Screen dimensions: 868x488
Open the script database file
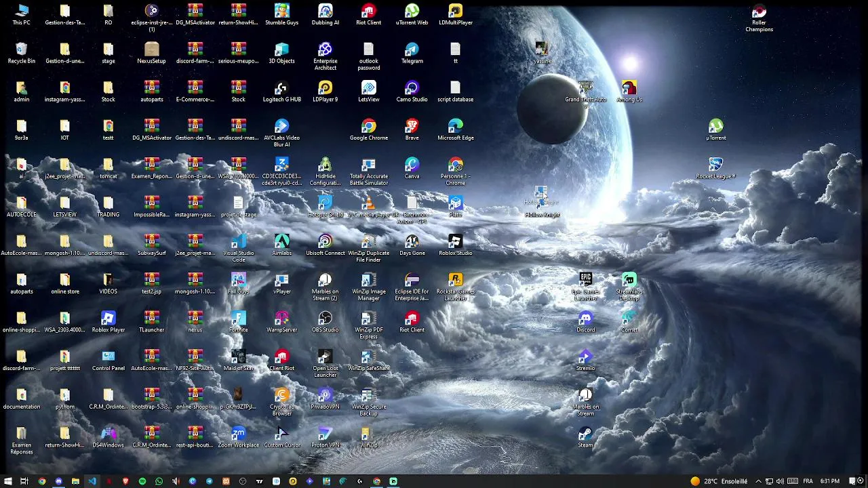click(455, 92)
